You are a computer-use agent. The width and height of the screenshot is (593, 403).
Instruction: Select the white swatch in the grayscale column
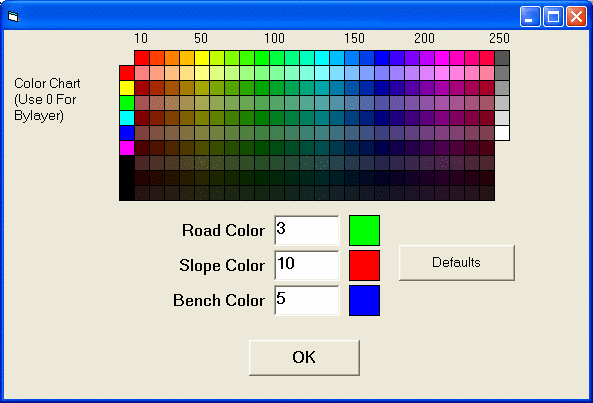click(502, 133)
